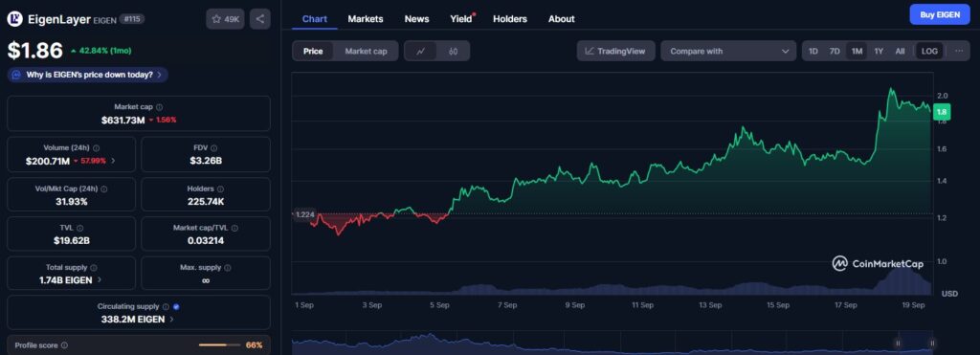Screen dimensions: 980x355
Task: Switch to candlestick chart icon
Action: tap(453, 52)
